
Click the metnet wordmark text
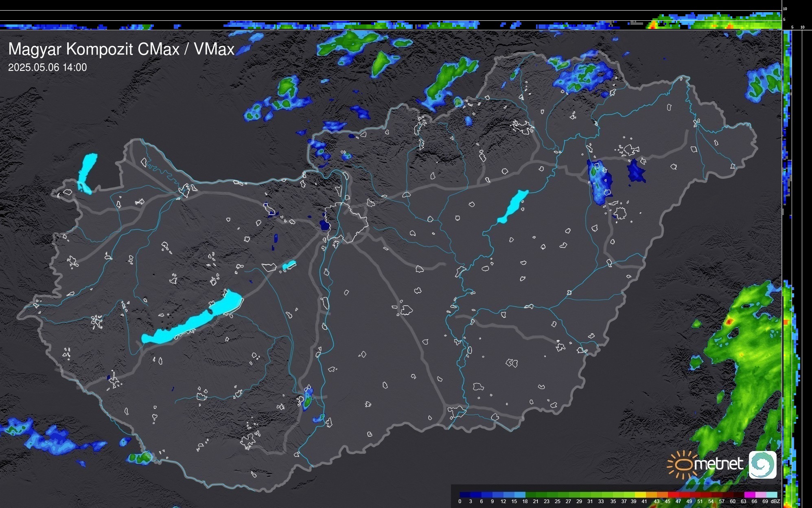click(718, 464)
